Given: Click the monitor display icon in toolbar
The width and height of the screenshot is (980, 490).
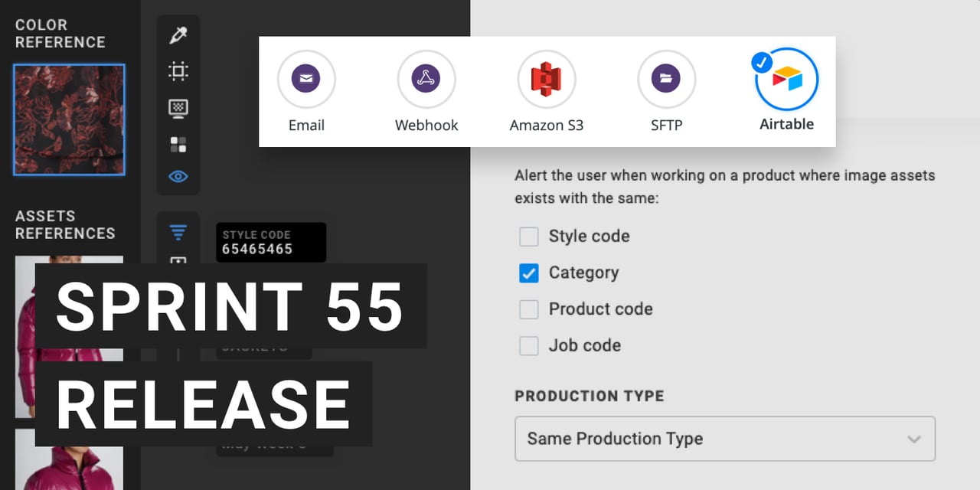Looking at the screenshot, I should pos(178,108).
